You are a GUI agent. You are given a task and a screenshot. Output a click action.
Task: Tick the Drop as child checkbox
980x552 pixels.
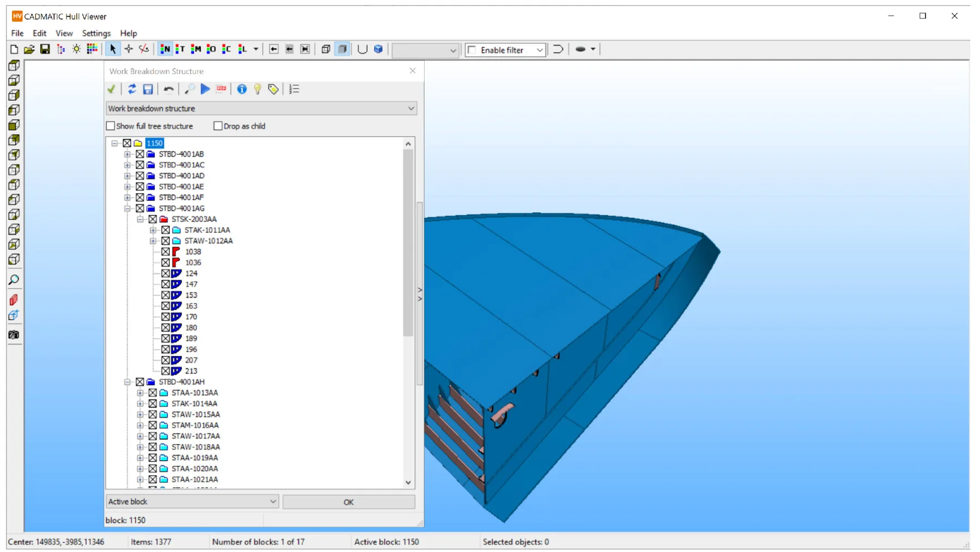(218, 126)
